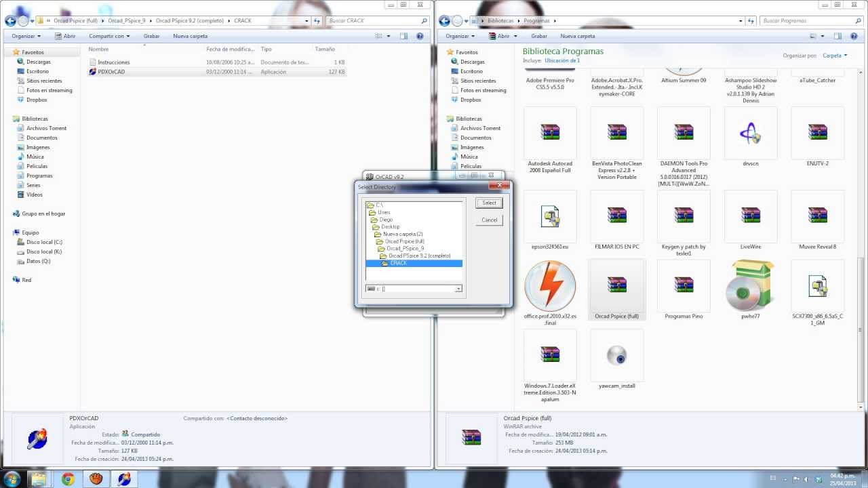Open Organizar menu in right Explorer window
868x488 pixels.
coord(460,36)
